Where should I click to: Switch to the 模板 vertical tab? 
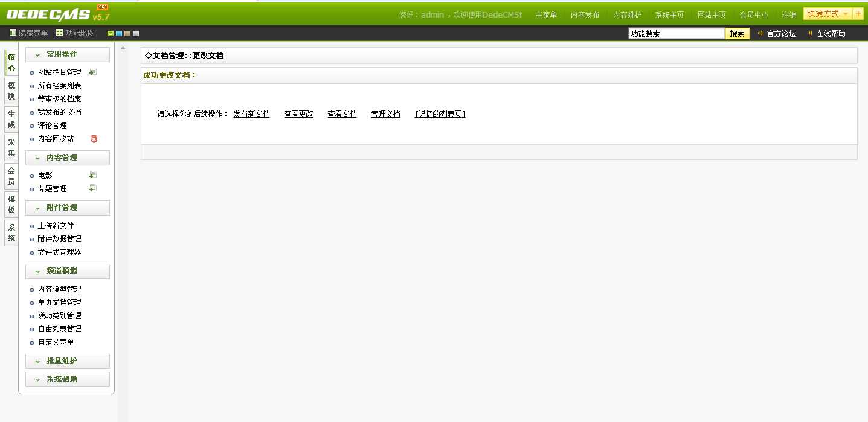point(11,205)
